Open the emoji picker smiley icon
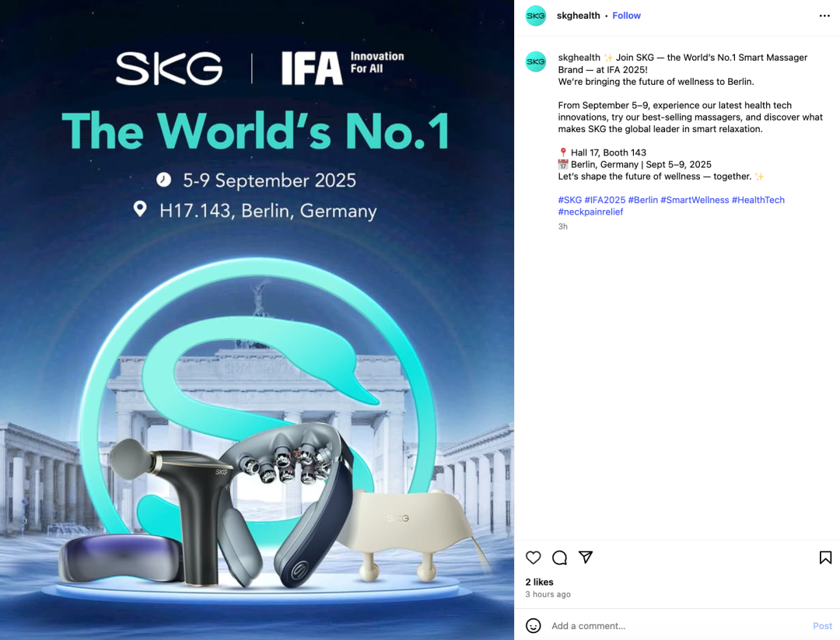The width and height of the screenshot is (840, 640). point(533,625)
